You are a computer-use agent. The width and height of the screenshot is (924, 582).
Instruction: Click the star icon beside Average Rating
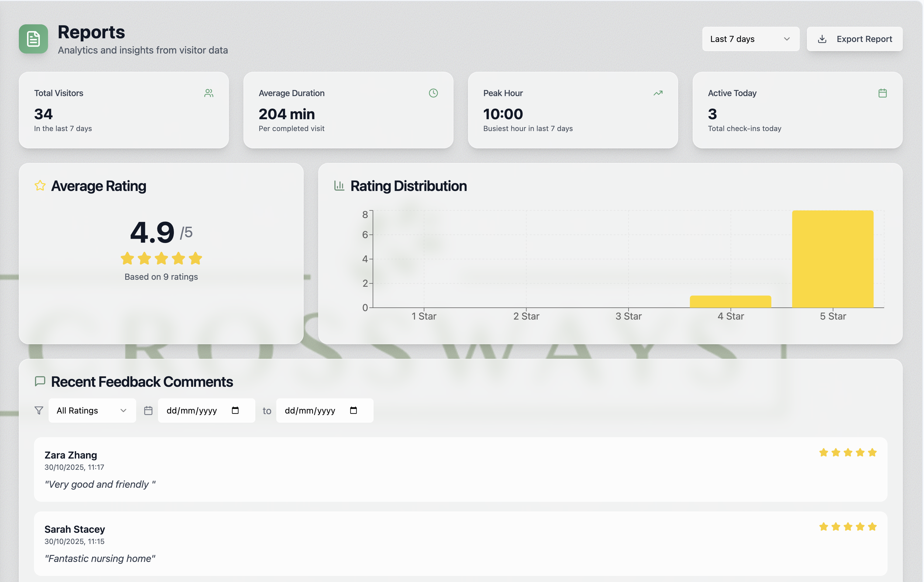pyautogui.click(x=40, y=186)
